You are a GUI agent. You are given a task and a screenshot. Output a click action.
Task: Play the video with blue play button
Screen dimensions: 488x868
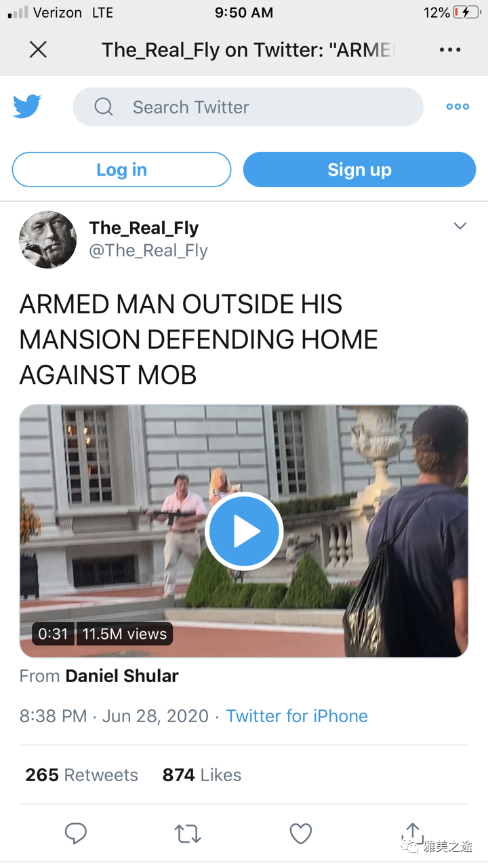(244, 532)
